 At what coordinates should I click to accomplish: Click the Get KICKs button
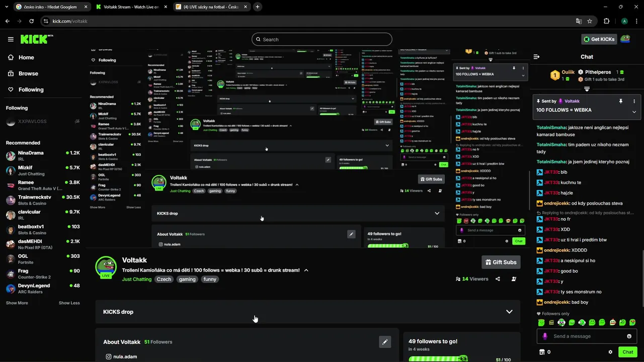(x=599, y=39)
